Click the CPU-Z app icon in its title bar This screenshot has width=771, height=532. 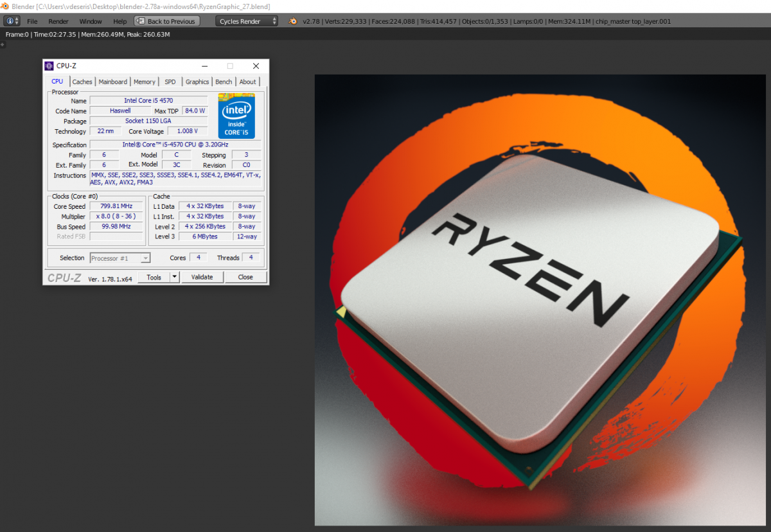coord(49,66)
